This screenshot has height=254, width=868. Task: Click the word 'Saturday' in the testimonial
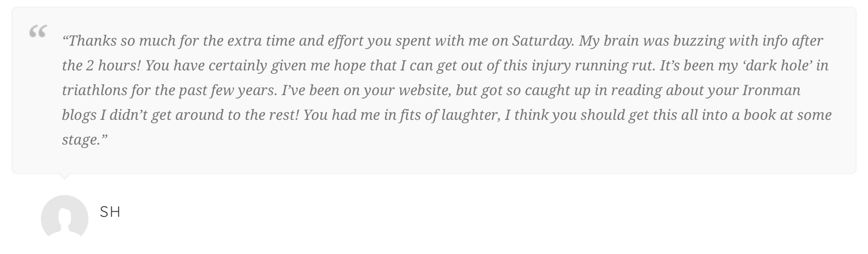(542, 41)
